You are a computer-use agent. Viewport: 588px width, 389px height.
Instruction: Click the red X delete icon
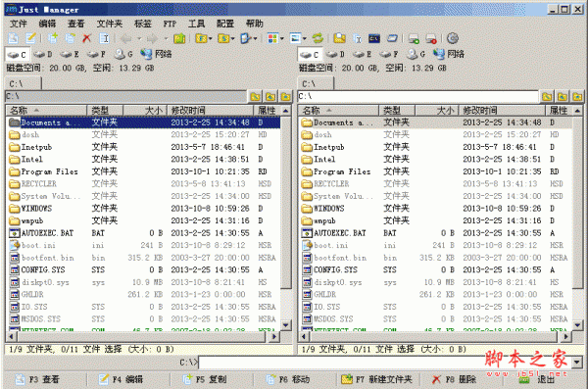pos(86,38)
